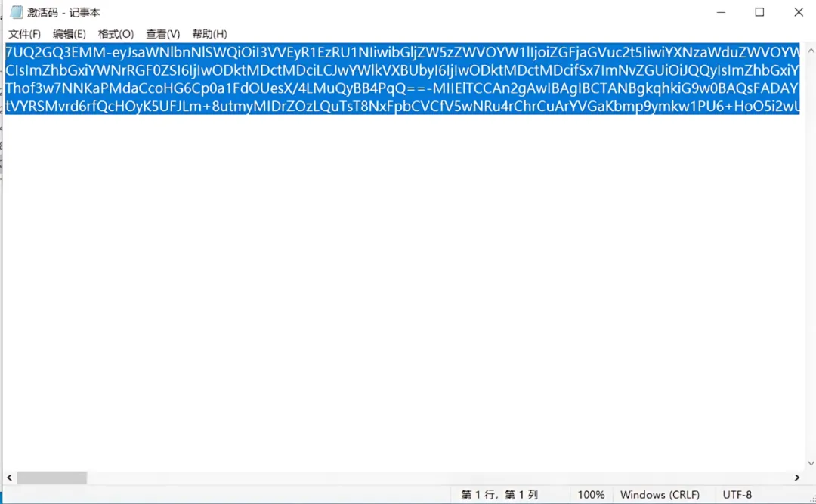Click text line starting with Thof3w7NNKa

tap(402, 88)
